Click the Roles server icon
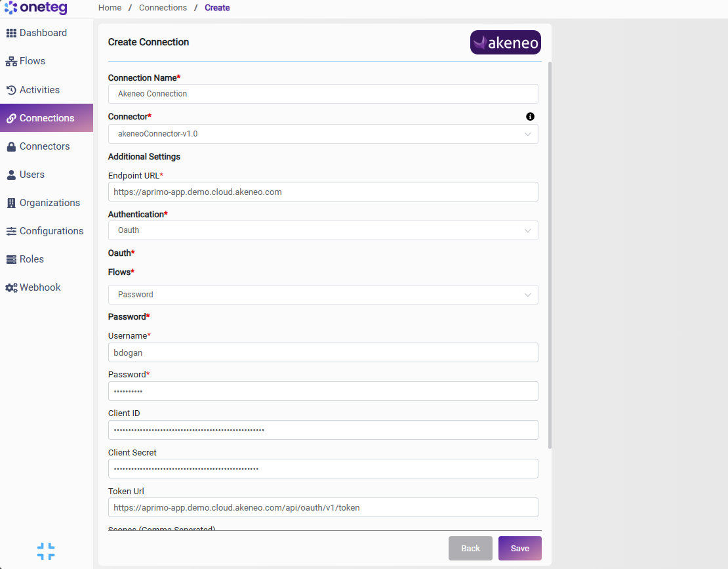Screen dimensions: 728x569 [x=11, y=260]
